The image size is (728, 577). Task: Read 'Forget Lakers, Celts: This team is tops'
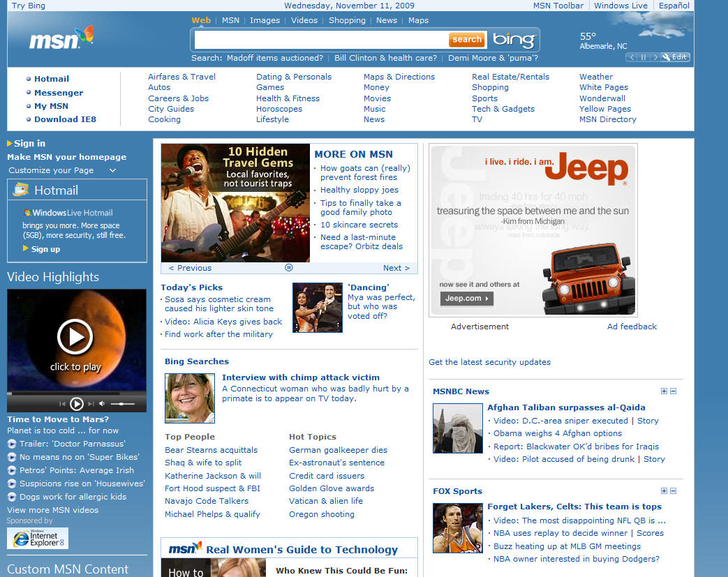574,507
